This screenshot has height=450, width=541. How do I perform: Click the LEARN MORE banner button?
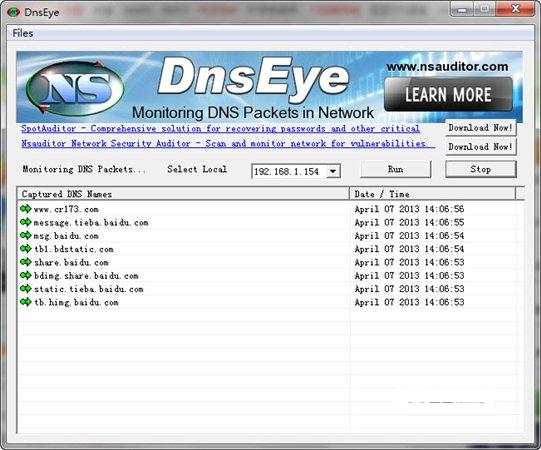click(448, 95)
